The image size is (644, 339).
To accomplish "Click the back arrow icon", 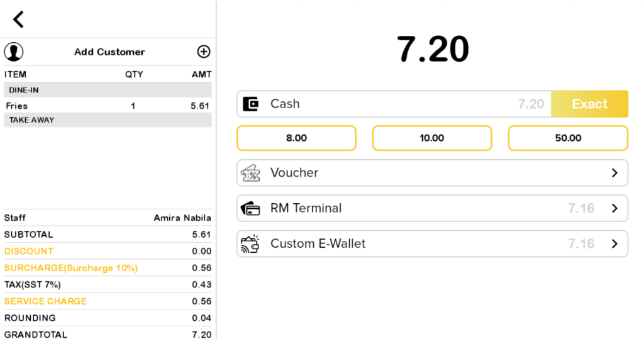I will point(18,19).
